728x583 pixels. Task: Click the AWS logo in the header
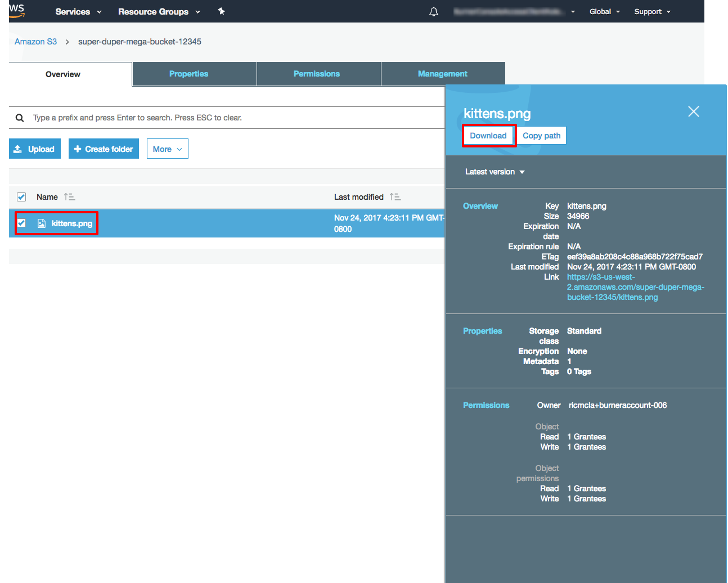[16, 10]
